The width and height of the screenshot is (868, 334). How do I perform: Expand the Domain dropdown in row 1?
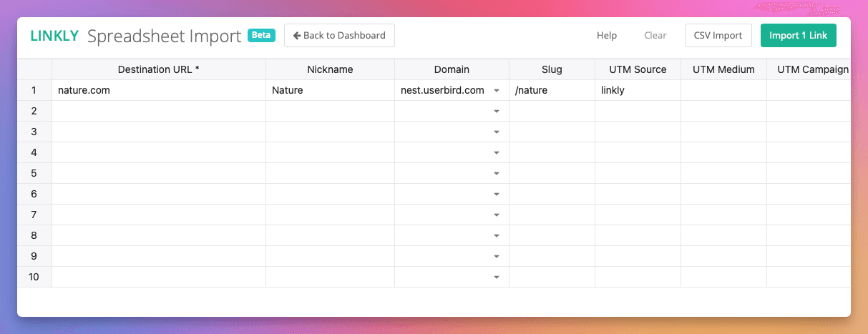point(497,91)
